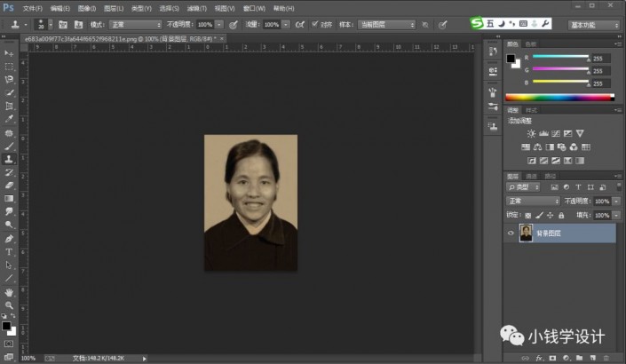Open the 滤镜(T) menu

(x=197, y=8)
